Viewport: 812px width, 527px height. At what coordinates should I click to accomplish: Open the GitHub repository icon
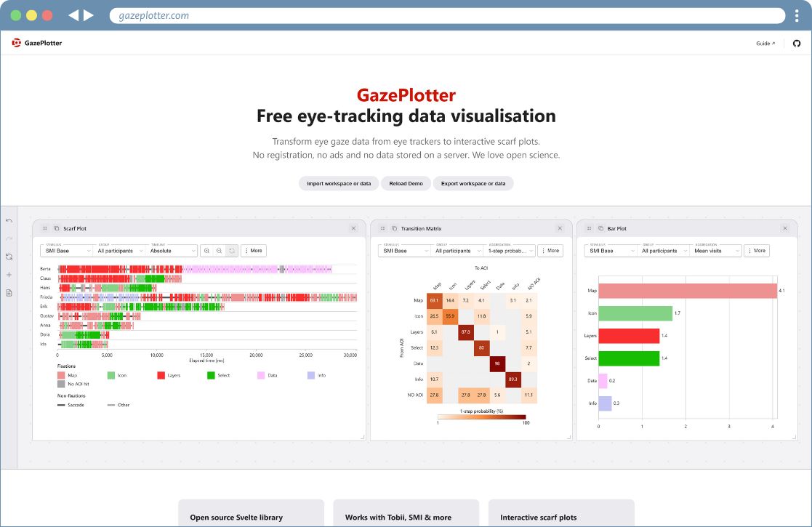point(797,43)
